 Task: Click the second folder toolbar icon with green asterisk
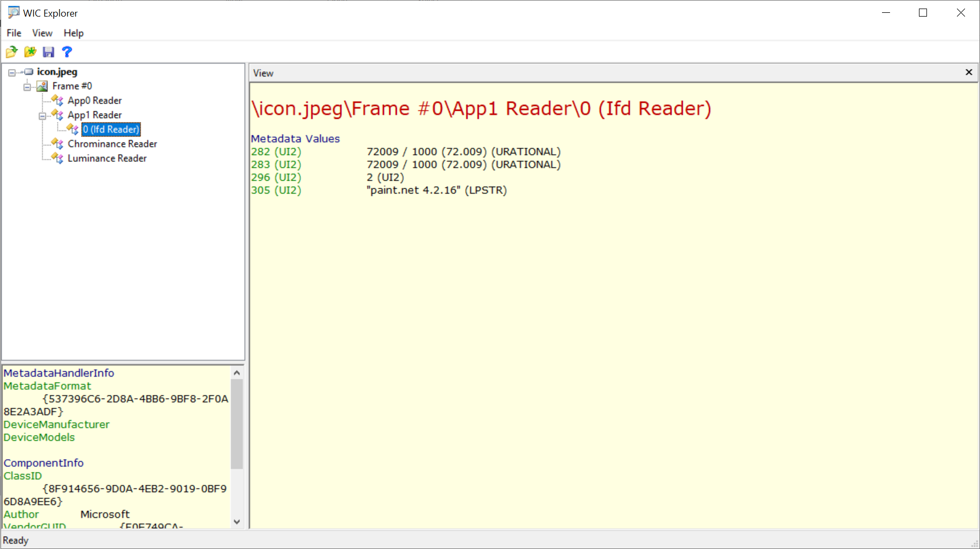pos(30,51)
